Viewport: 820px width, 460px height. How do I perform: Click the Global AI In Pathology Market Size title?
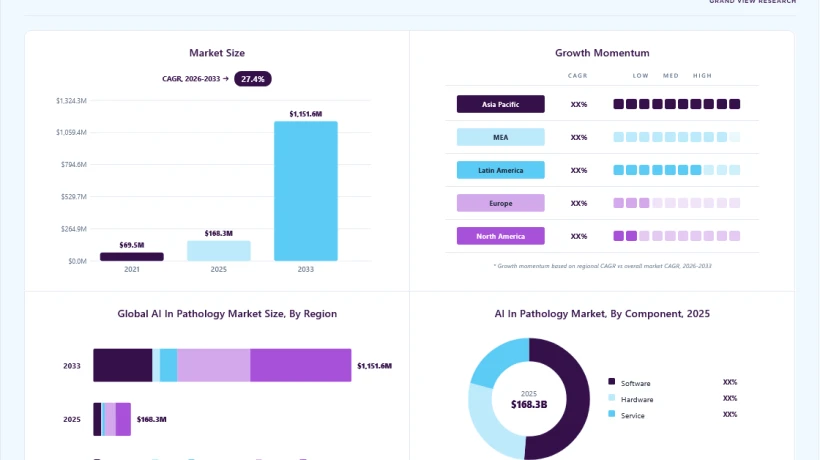(x=227, y=314)
